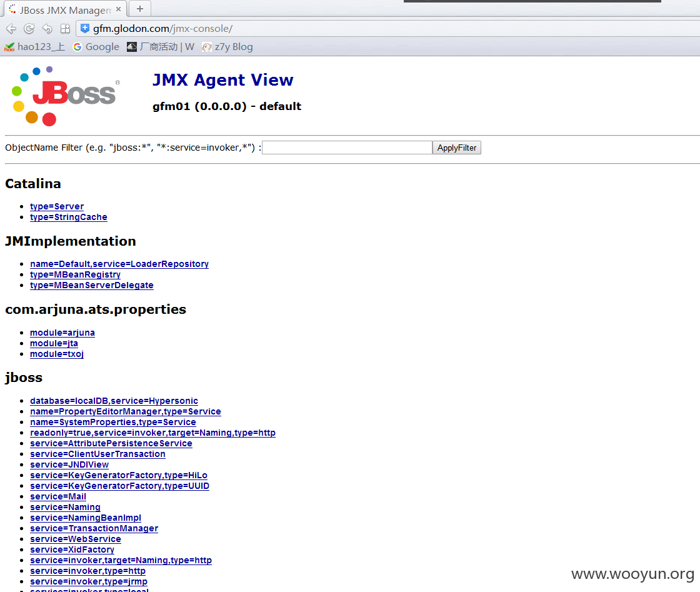Click the blue shield icon in address bar
Viewport: 700px width, 592px height.
point(84,28)
